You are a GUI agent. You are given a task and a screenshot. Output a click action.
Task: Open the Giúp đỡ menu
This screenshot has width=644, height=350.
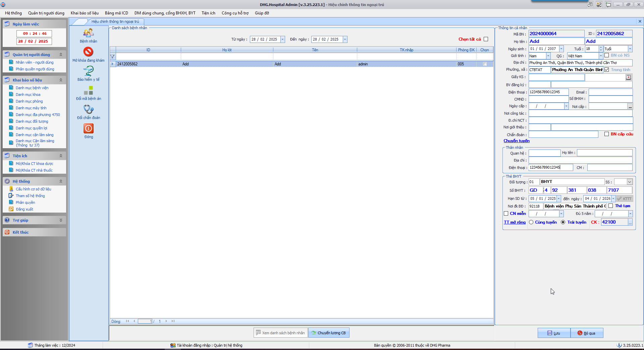(x=262, y=13)
